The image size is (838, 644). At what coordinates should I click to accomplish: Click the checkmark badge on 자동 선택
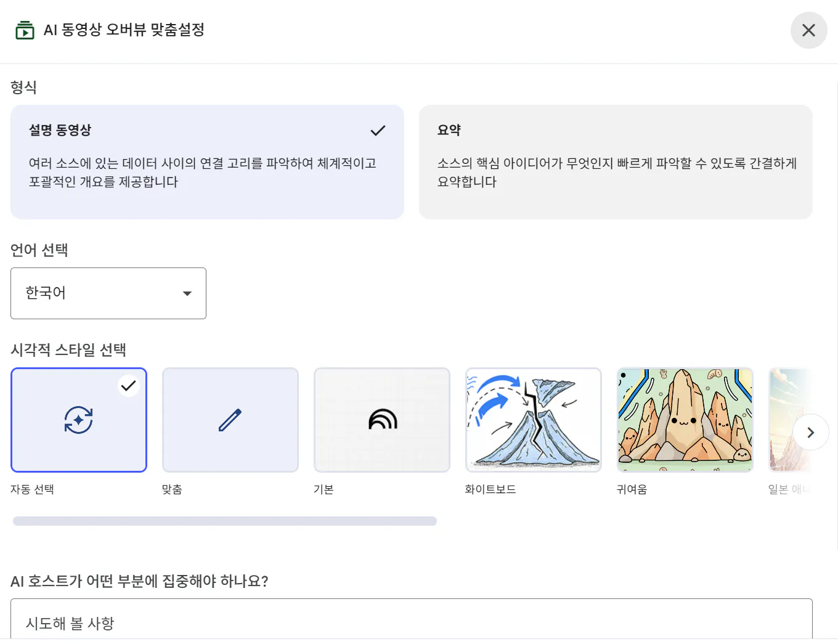(128, 386)
